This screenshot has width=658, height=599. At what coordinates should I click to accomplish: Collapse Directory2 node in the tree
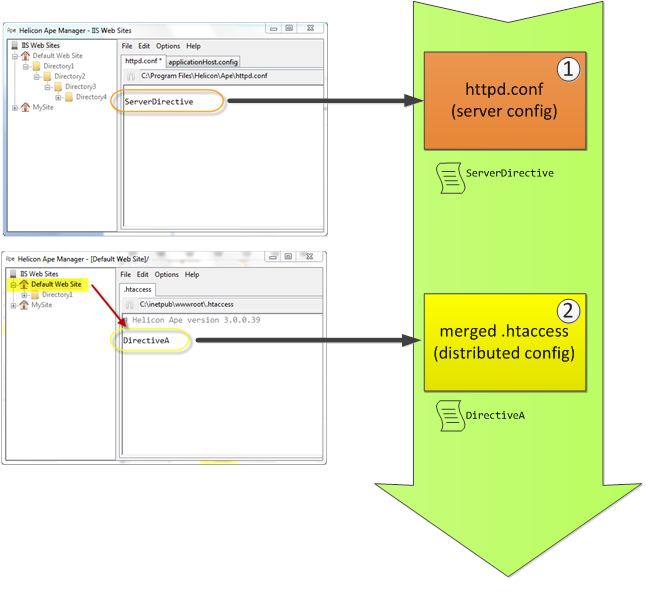point(36,77)
